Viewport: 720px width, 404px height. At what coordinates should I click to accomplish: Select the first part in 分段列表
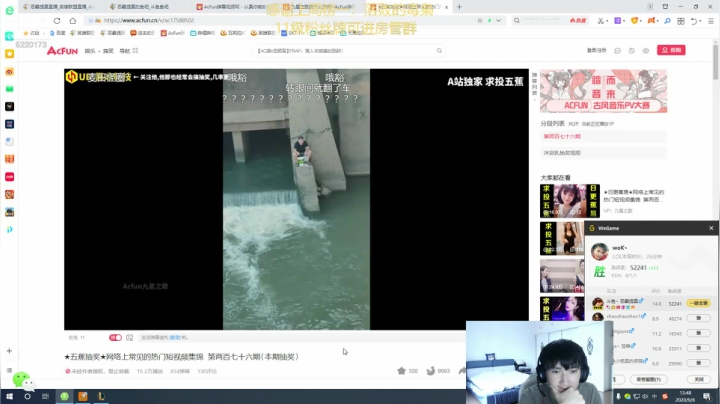click(603, 136)
